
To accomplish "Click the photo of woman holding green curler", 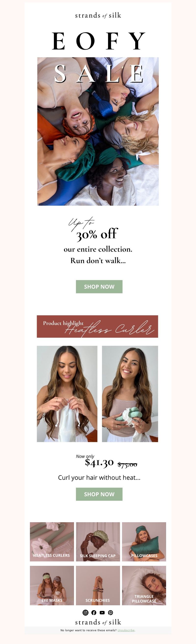I will pos(130,394).
